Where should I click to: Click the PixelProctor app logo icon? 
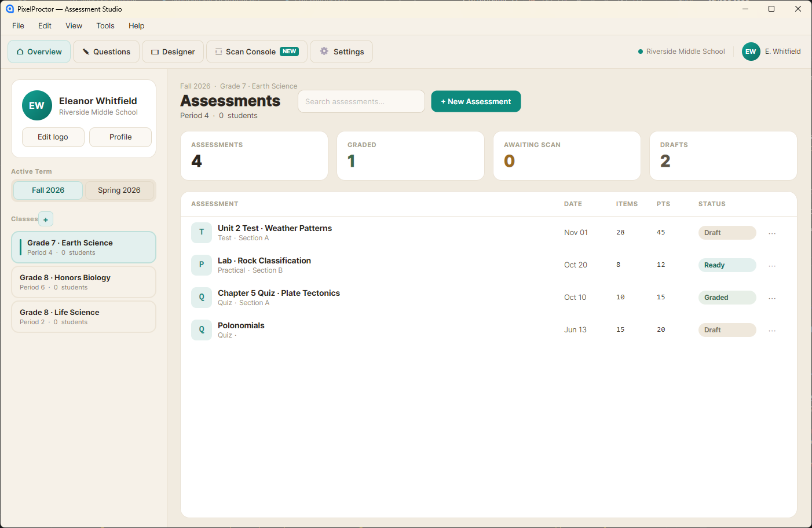click(9, 9)
